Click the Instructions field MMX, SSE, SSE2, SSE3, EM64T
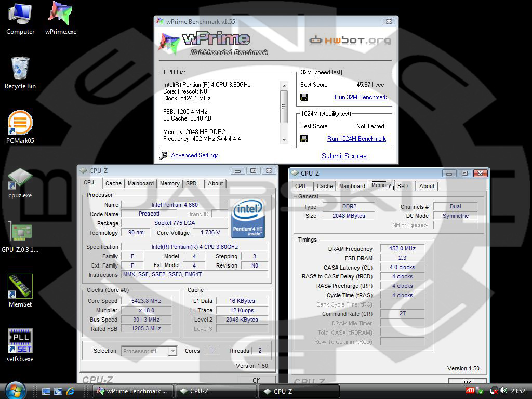This screenshot has height=399, width=532. (x=195, y=274)
